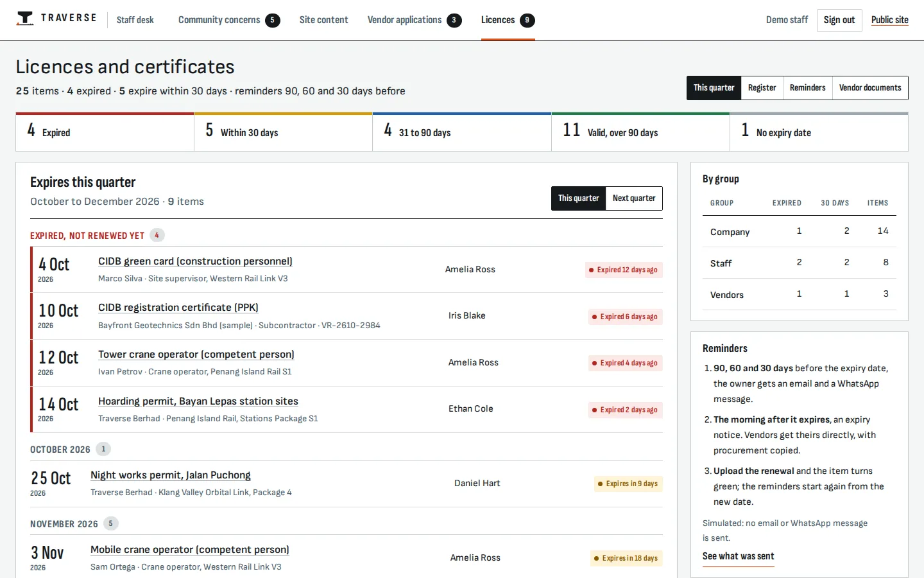Click the Expired 6 days ago badge
Screen dimensions: 924x578
pos(626,317)
